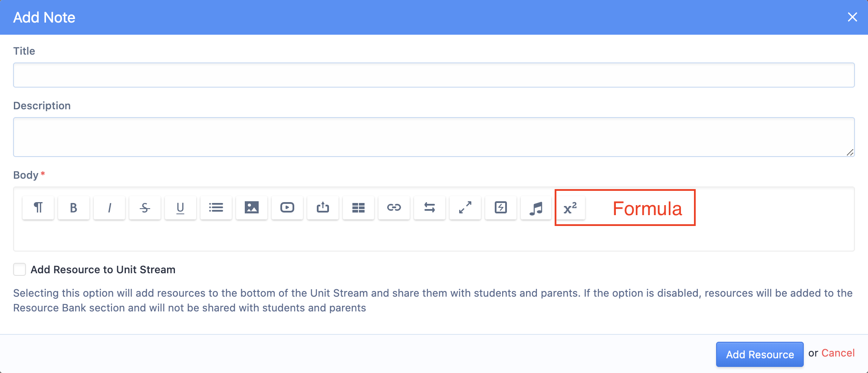This screenshot has height=373, width=868.
Task: Insert a video into the body
Action: (287, 208)
